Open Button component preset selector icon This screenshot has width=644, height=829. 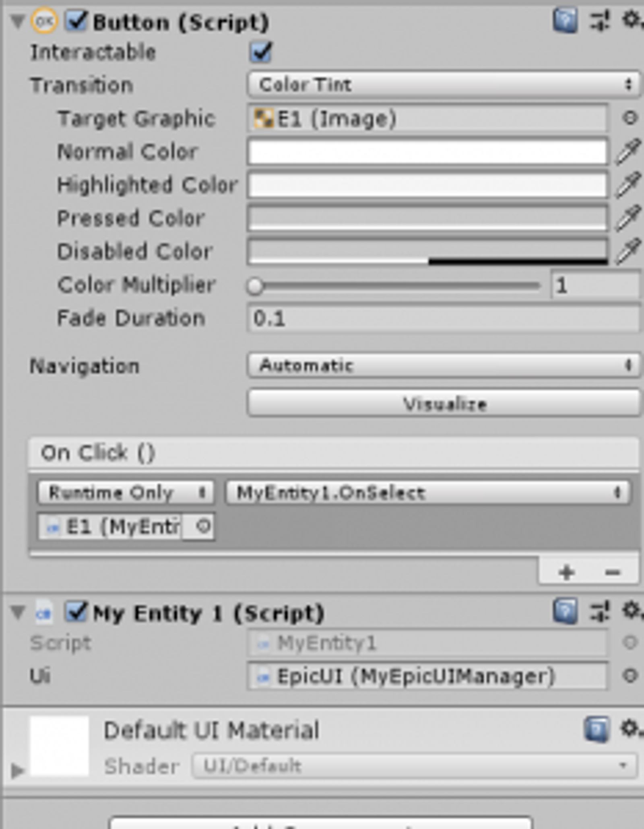click(x=600, y=21)
